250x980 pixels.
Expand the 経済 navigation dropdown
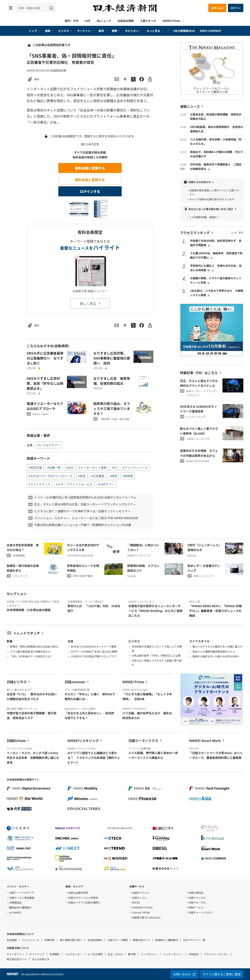click(102, 31)
